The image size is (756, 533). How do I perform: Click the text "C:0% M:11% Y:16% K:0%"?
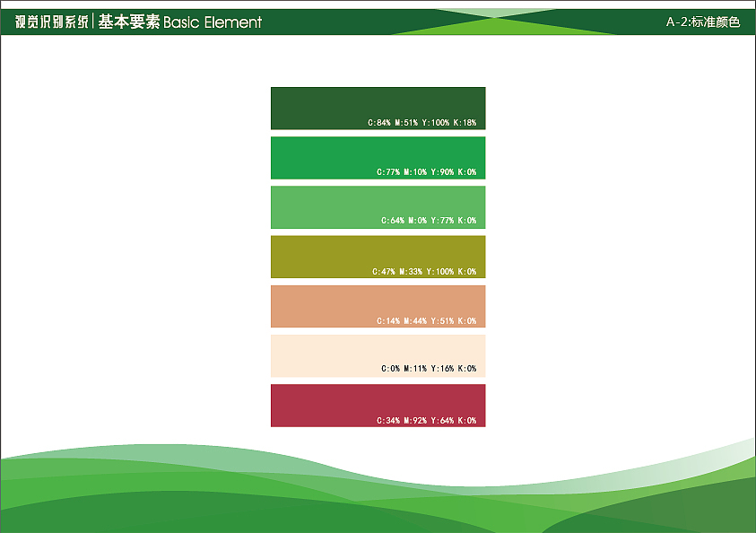(429, 369)
